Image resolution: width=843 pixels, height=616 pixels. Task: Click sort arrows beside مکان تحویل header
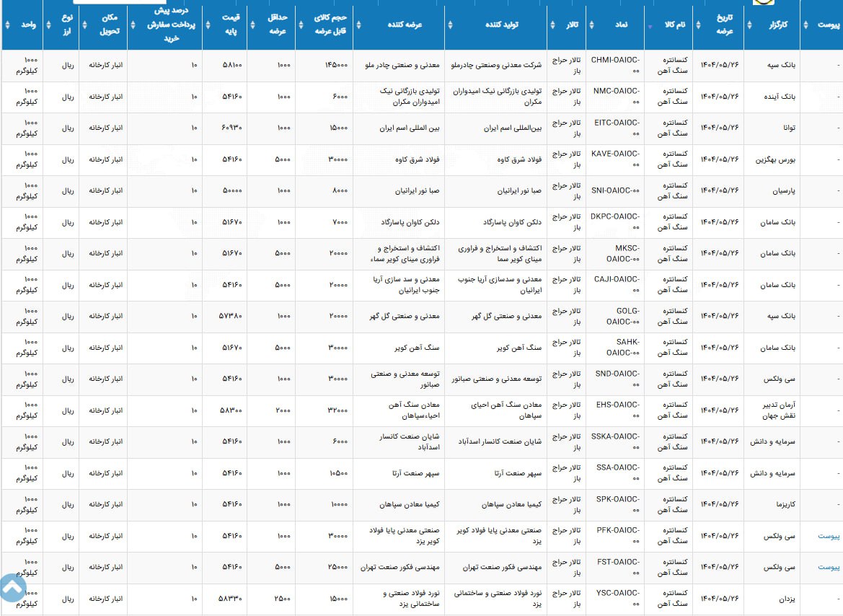coord(84,25)
